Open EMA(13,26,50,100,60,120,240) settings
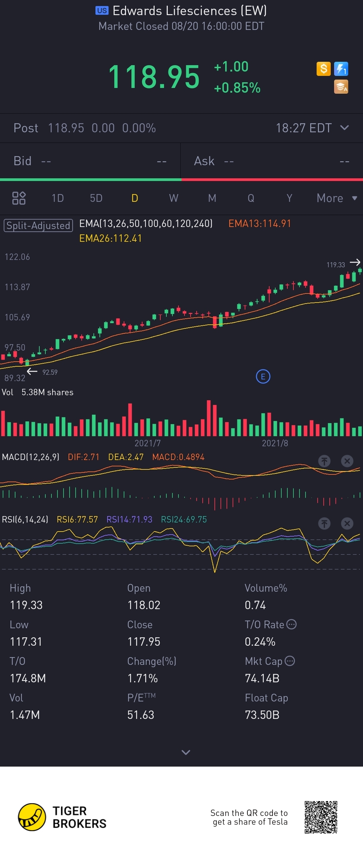 click(146, 223)
